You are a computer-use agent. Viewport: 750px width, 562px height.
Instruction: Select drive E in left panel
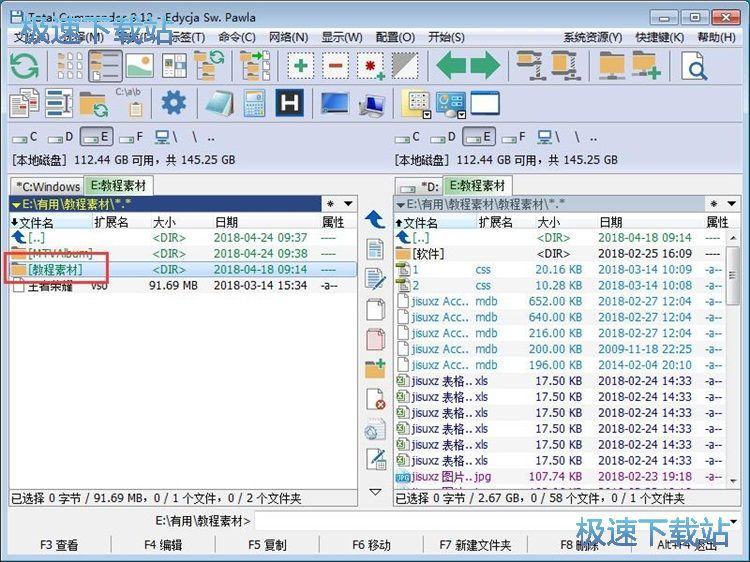[97, 137]
